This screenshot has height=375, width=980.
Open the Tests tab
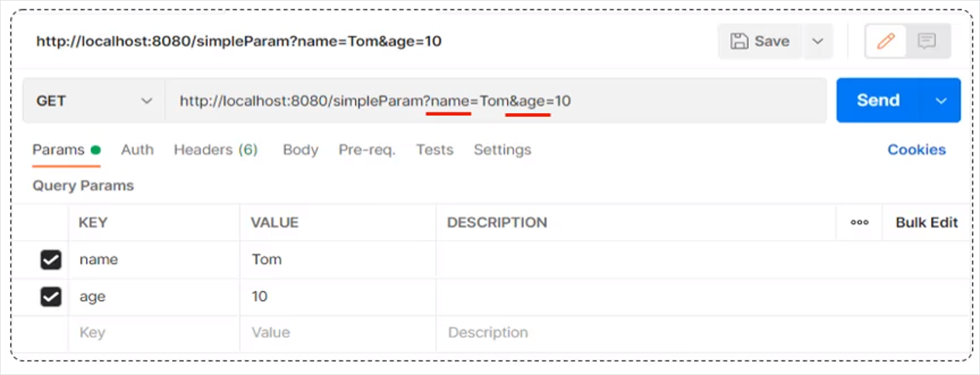pos(434,150)
